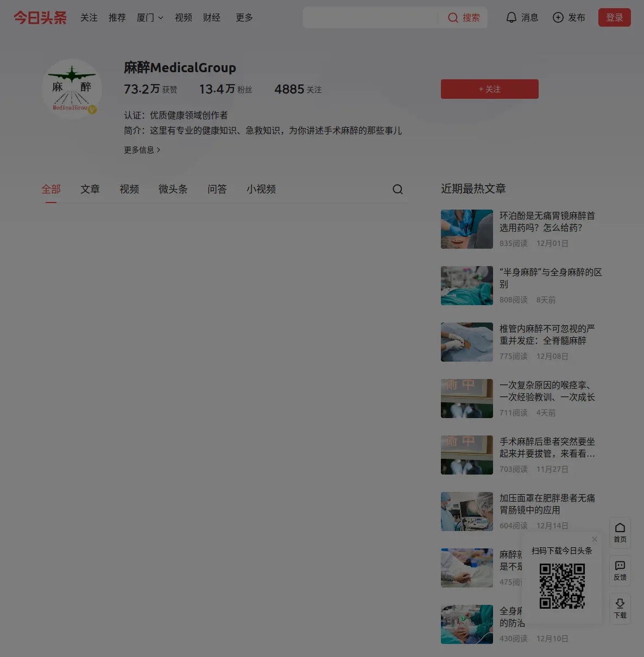Click the 简介 description line
Viewport: 644px width, 657px height.
pos(263,130)
